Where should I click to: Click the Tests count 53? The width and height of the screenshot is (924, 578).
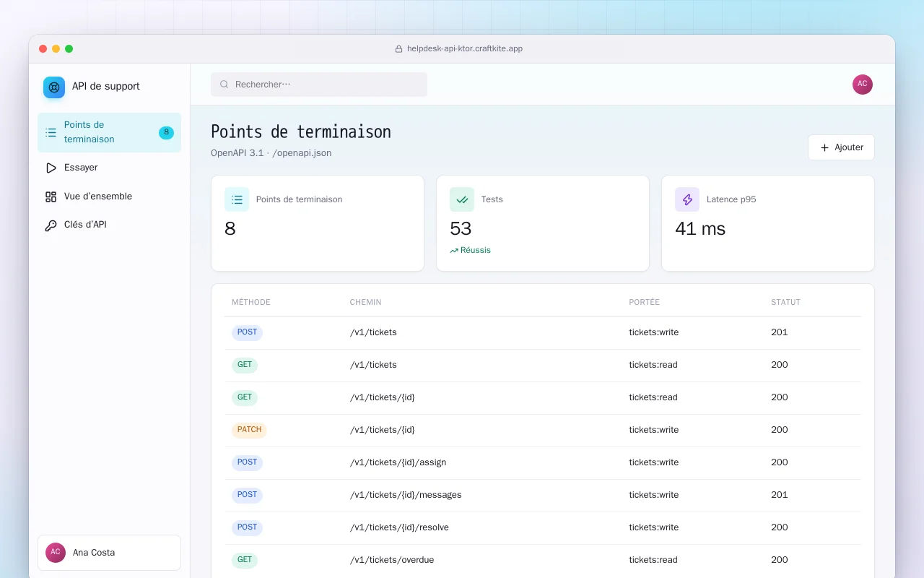click(461, 229)
